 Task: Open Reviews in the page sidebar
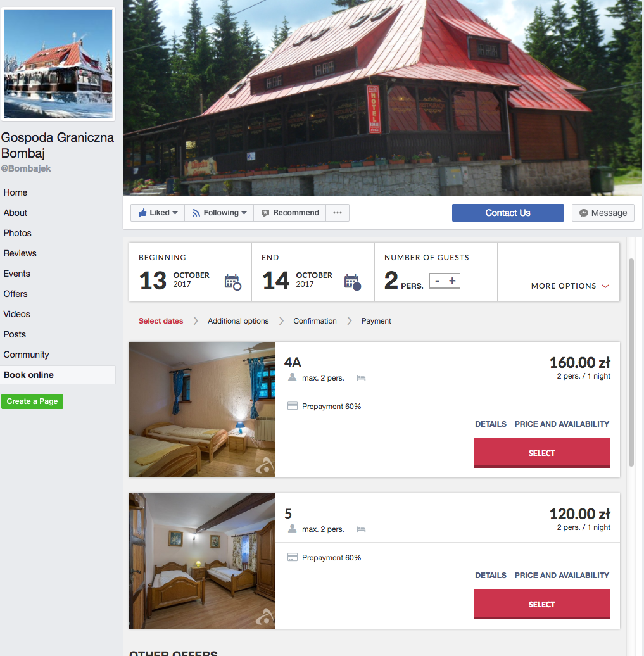tap(20, 253)
